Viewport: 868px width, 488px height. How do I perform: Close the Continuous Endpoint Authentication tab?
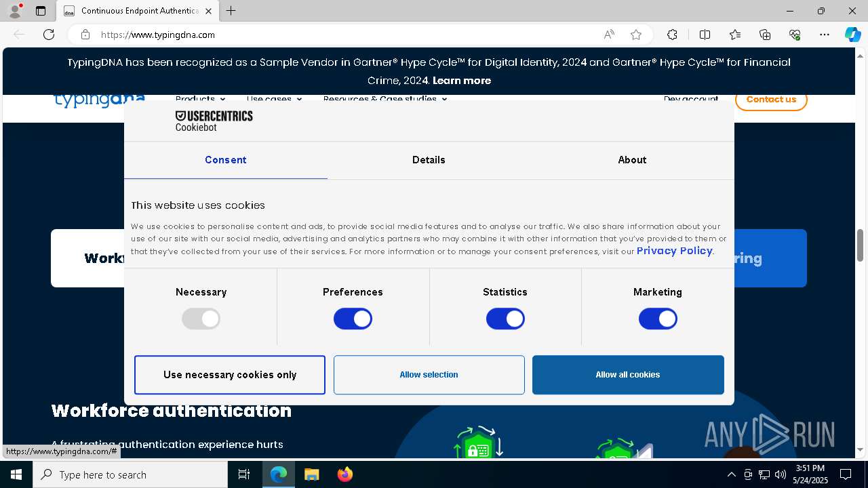click(208, 11)
